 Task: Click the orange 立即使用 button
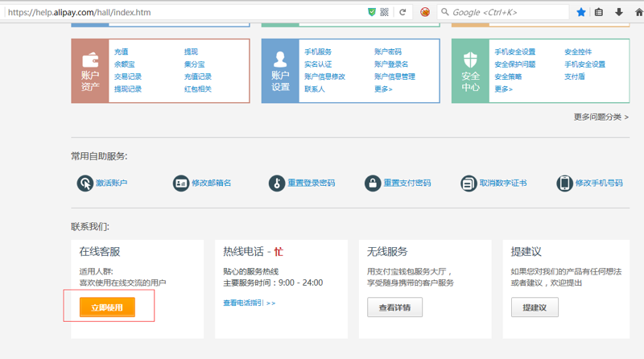pos(107,307)
